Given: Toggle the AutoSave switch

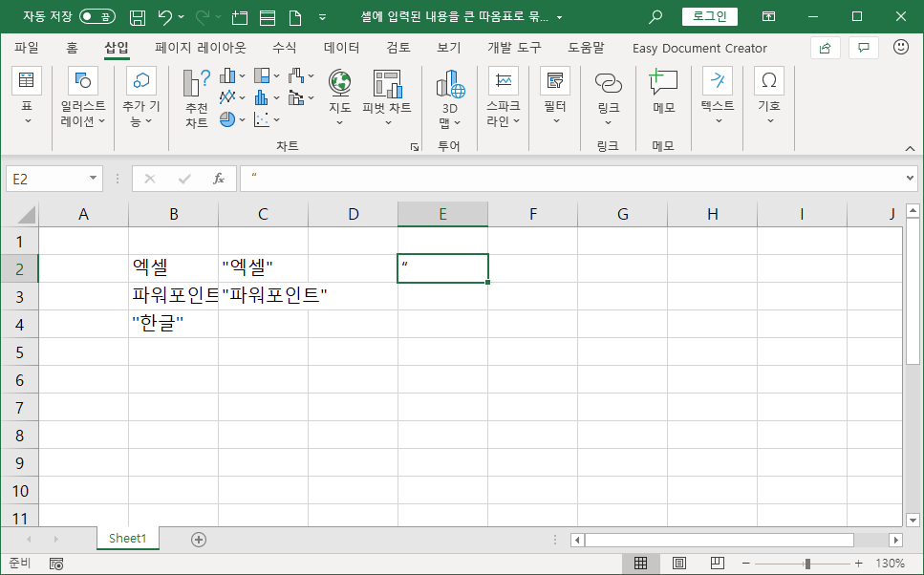Looking at the screenshot, I should pyautogui.click(x=97, y=16).
